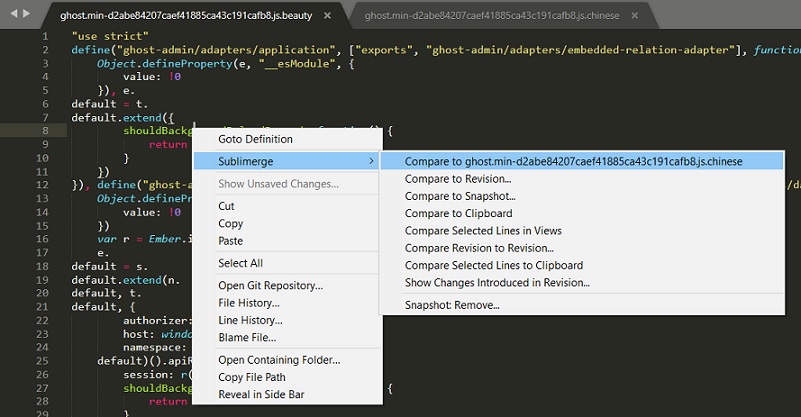Screen dimensions: 801x417
Task: Go to next tab with right arrow
Action: coord(26,13)
